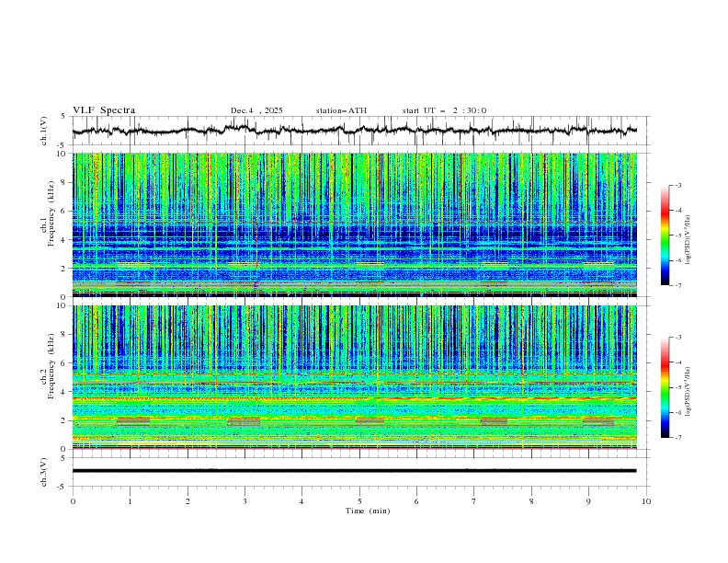
Task: Click time axis tick label "5"
Action: (359, 501)
